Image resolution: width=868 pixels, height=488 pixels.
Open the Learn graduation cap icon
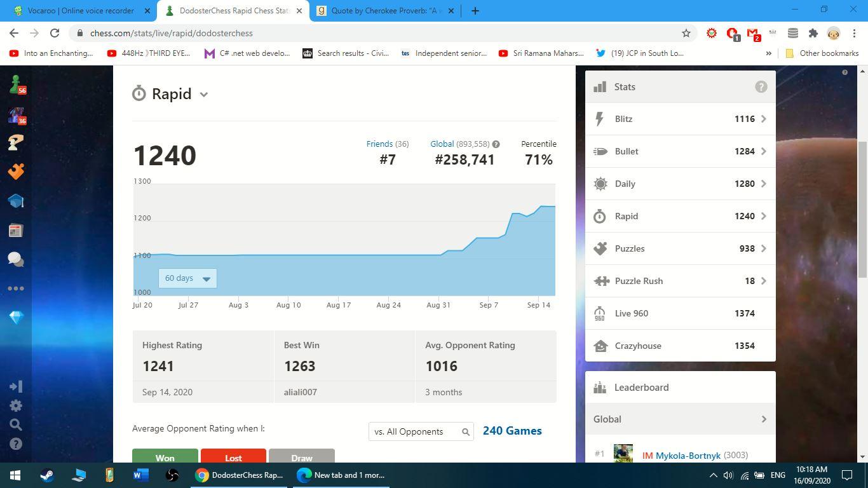16,201
